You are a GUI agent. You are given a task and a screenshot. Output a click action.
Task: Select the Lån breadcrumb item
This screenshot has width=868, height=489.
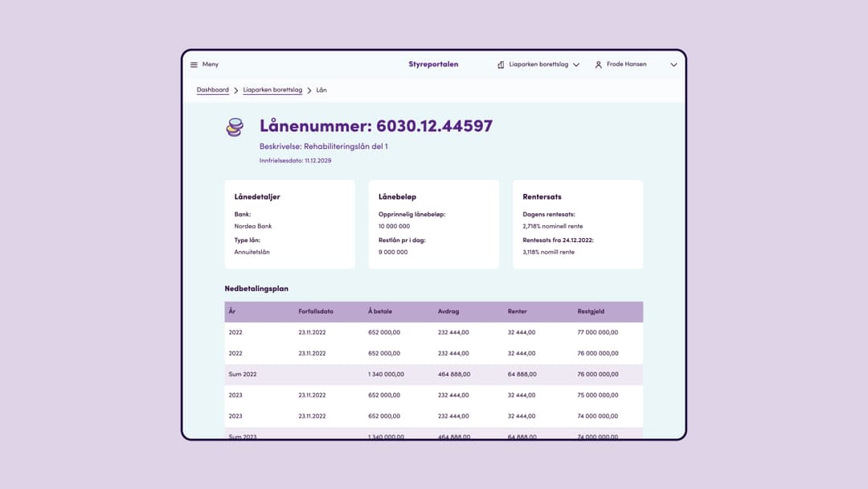321,90
